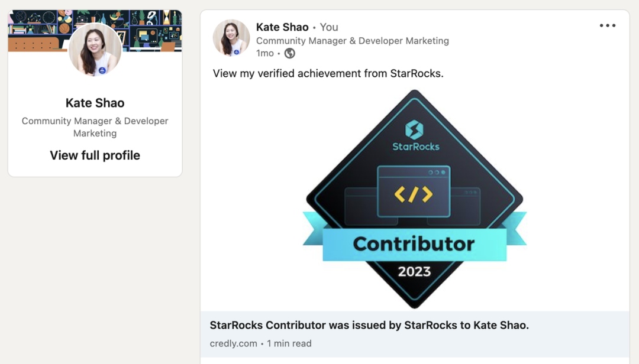Open sidebar profile picture of Kate Shao

[95, 50]
